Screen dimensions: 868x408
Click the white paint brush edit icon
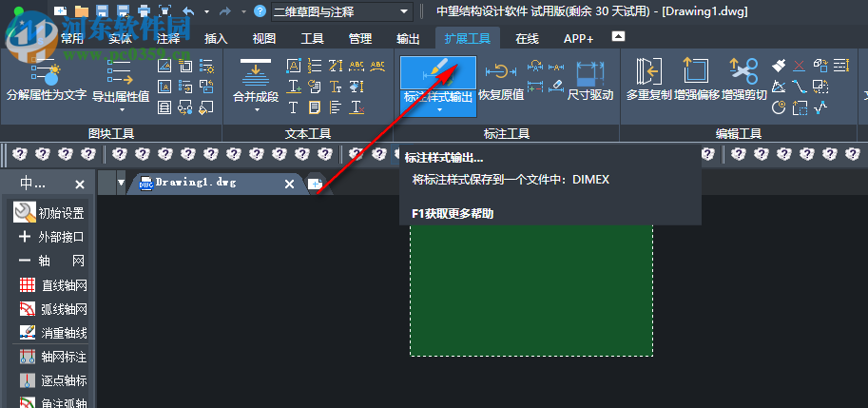click(x=779, y=66)
